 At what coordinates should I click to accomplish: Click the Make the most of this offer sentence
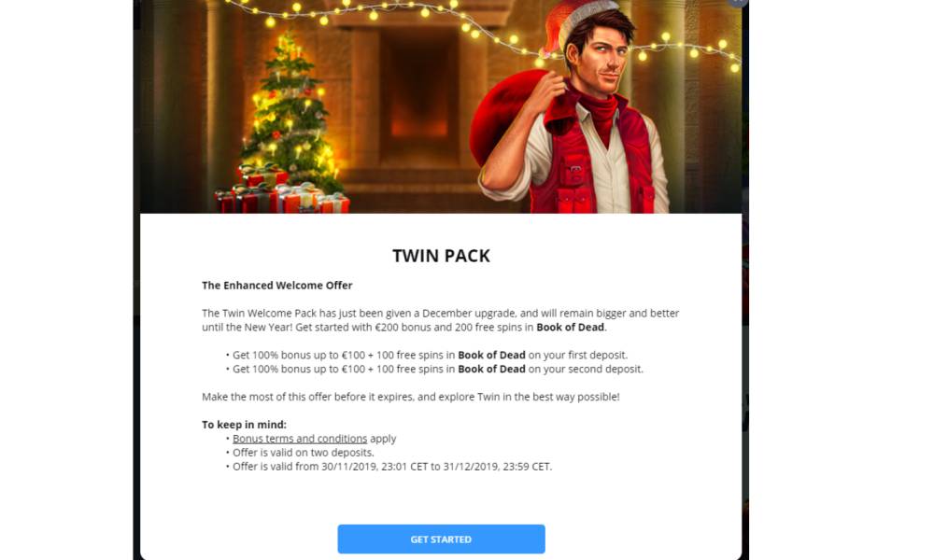pos(410,397)
